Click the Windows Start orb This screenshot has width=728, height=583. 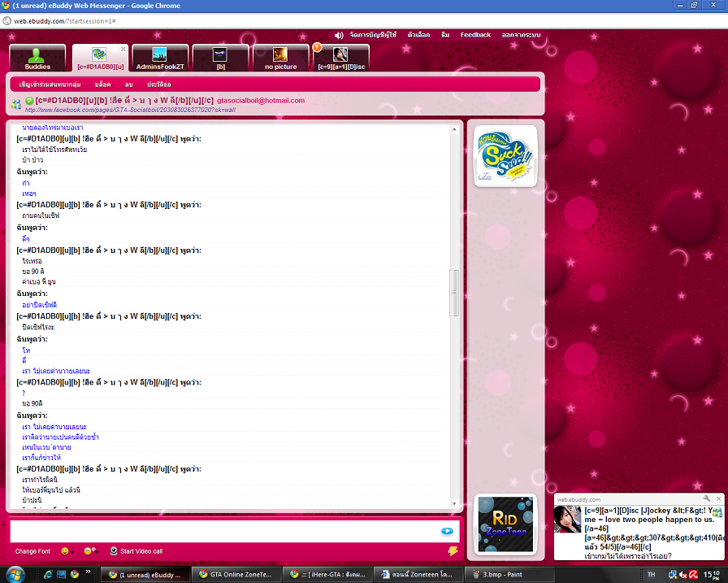(x=15, y=575)
